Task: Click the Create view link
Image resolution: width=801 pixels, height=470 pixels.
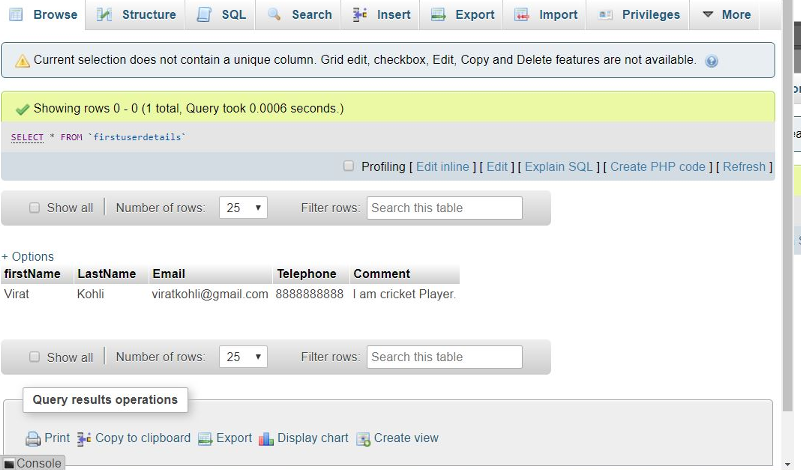Action: (x=406, y=438)
